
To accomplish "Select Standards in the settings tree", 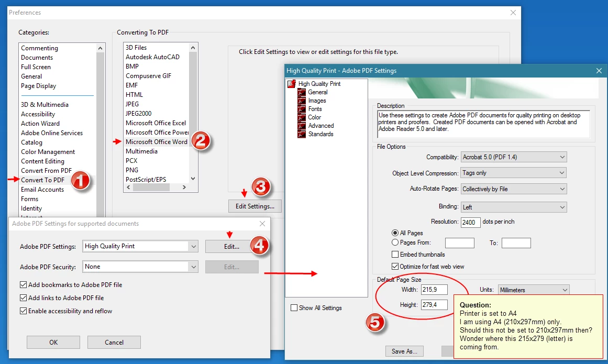I will (320, 134).
